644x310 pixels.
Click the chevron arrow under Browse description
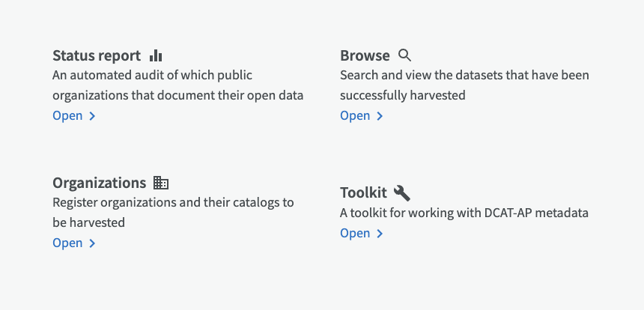coord(380,116)
